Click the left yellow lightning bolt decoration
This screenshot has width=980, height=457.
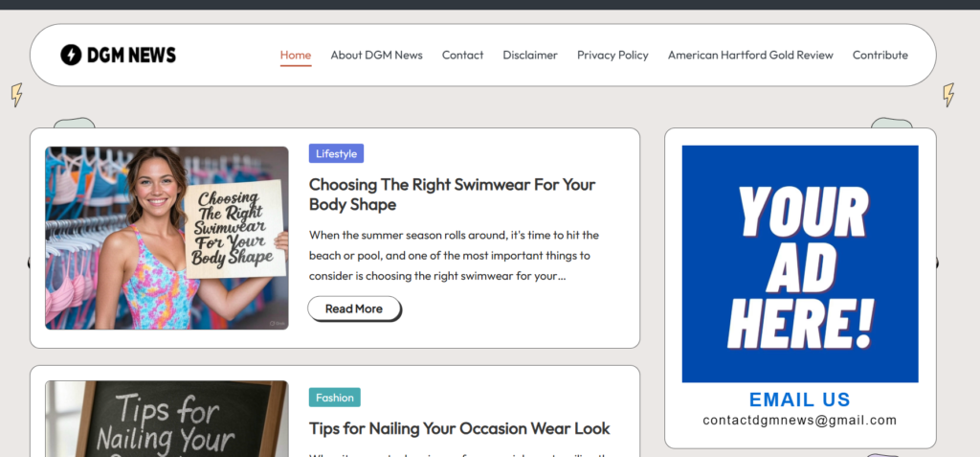[x=16, y=95]
